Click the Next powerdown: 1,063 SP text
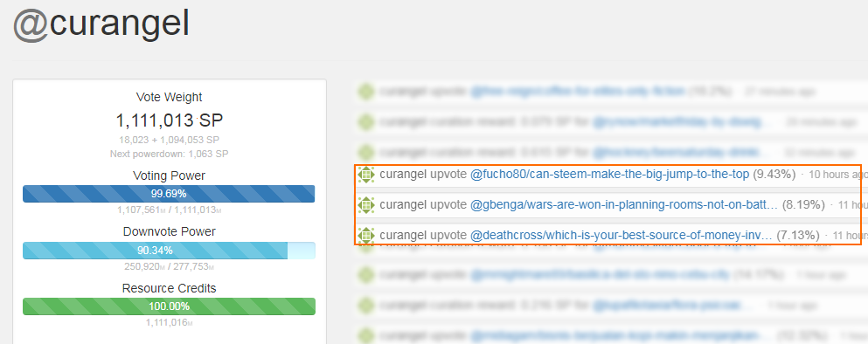The width and height of the screenshot is (868, 344). [x=169, y=154]
